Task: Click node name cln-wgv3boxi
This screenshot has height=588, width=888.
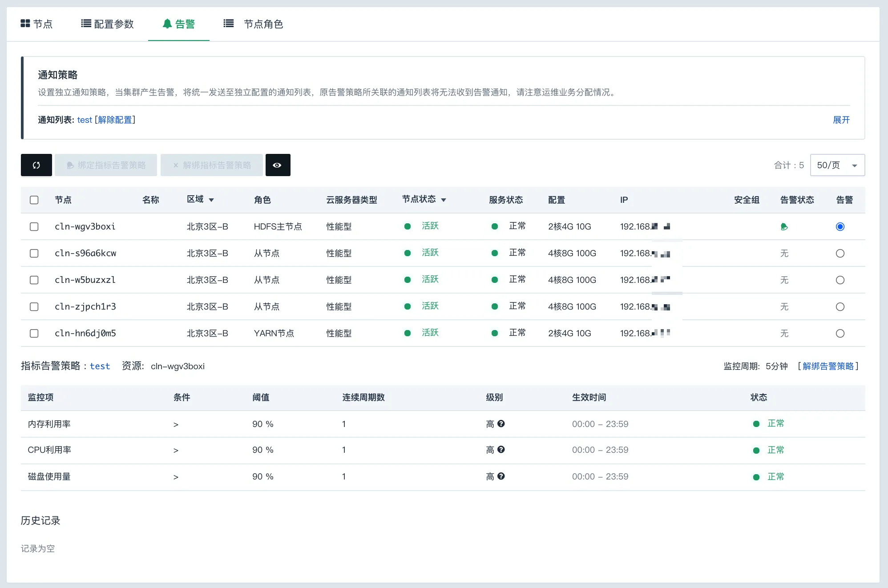Action: pos(85,226)
